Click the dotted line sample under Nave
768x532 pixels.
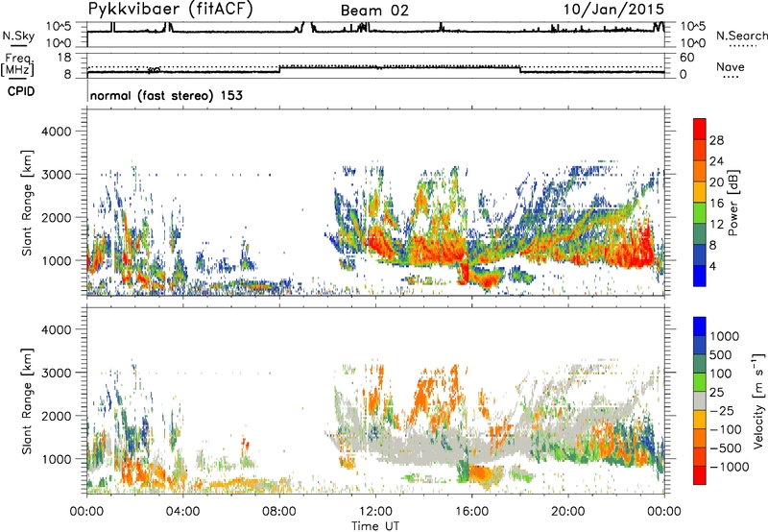click(731, 77)
